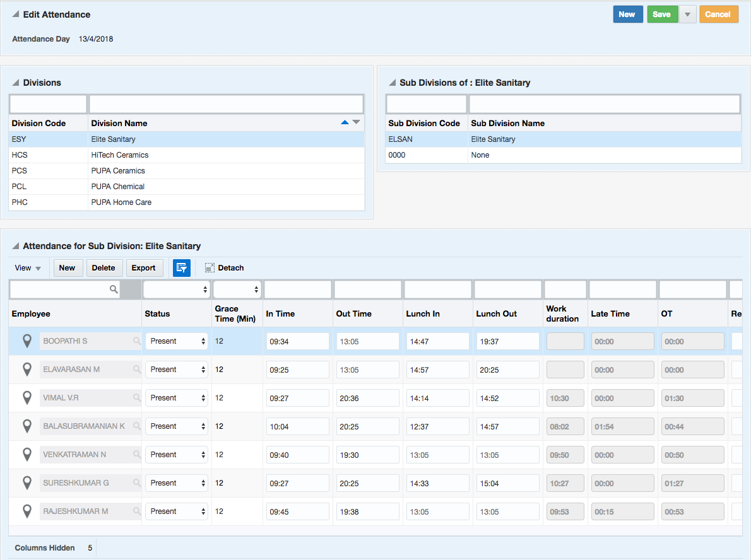This screenshot has width=751, height=560.
Task: Click the Division Code filter field
Action: click(49, 104)
